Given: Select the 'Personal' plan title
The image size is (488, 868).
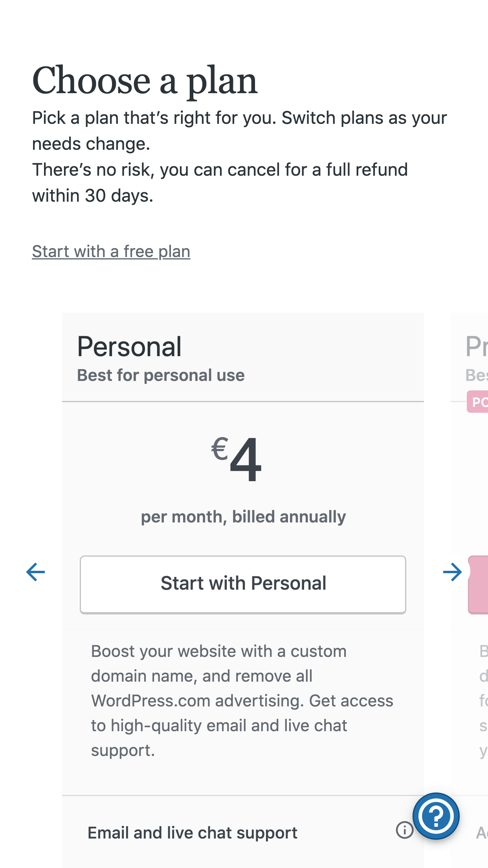Looking at the screenshot, I should pyautogui.click(x=129, y=347).
